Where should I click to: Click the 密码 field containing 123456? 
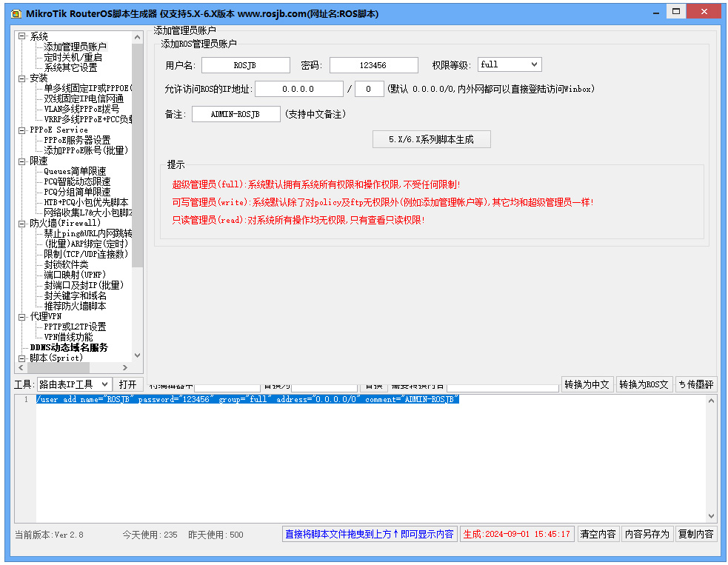click(x=374, y=65)
